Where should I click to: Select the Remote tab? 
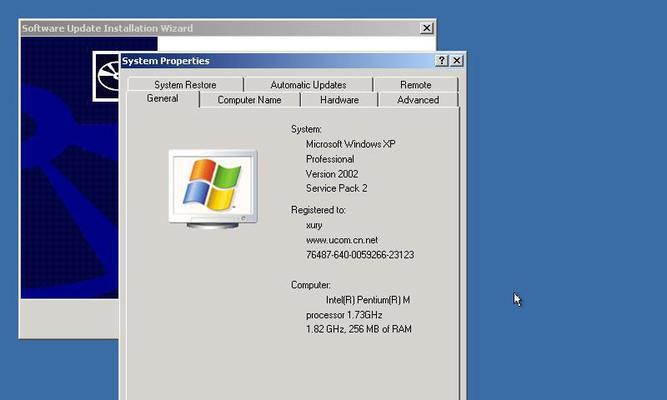[x=416, y=85]
